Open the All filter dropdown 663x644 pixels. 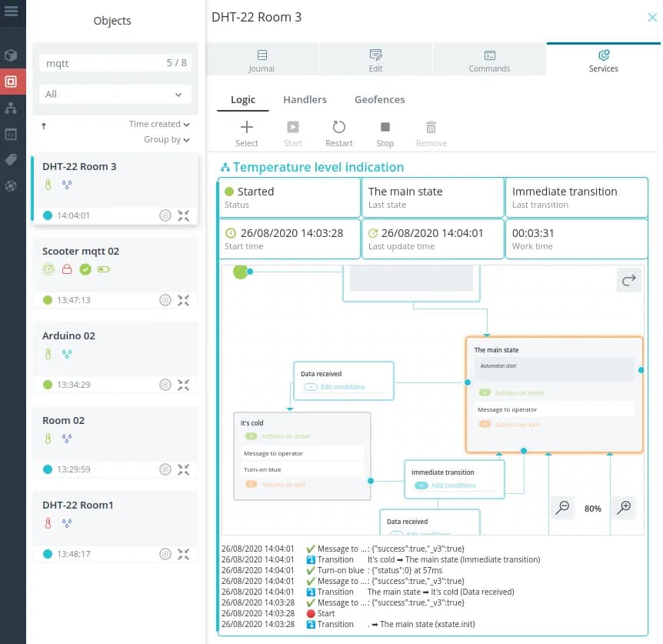(115, 94)
